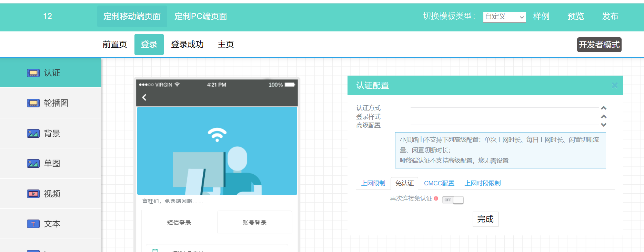Switch to 上网限制 config tab
The height and width of the screenshot is (252, 644).
point(373,183)
